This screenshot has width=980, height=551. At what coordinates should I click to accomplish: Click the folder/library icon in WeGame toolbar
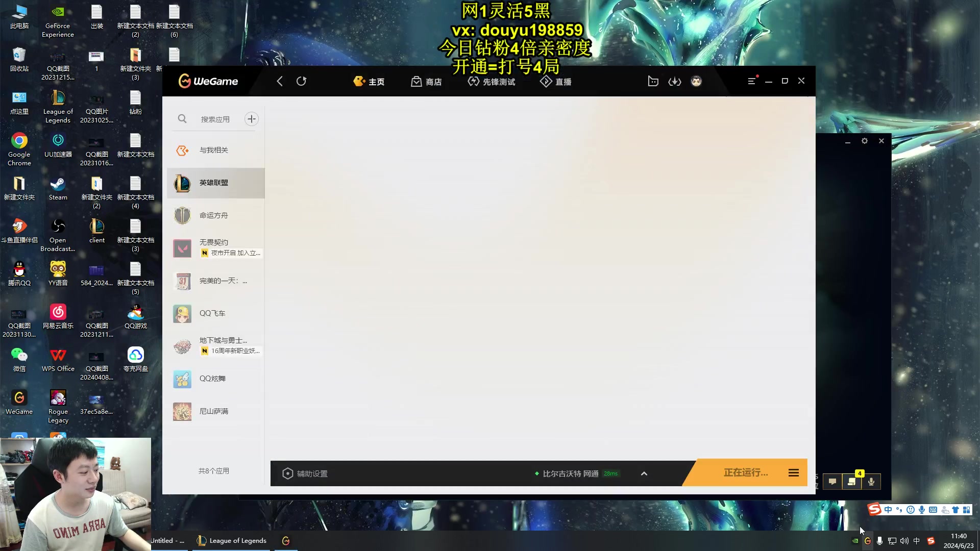pos(652,81)
